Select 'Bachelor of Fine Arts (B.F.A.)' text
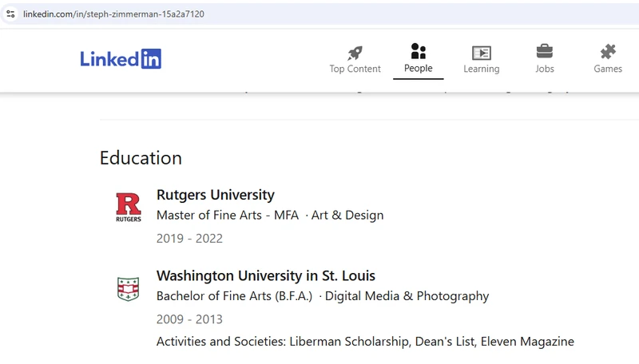Image resolution: width=639 pixels, height=364 pixels. (234, 296)
